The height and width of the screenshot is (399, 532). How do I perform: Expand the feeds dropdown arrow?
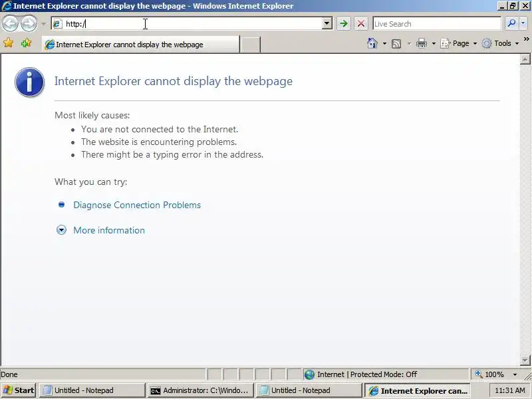409,43
